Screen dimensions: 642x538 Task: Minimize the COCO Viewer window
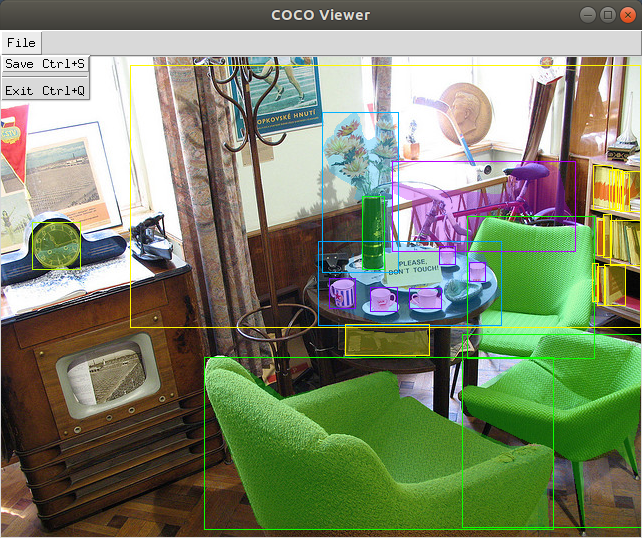click(x=588, y=15)
